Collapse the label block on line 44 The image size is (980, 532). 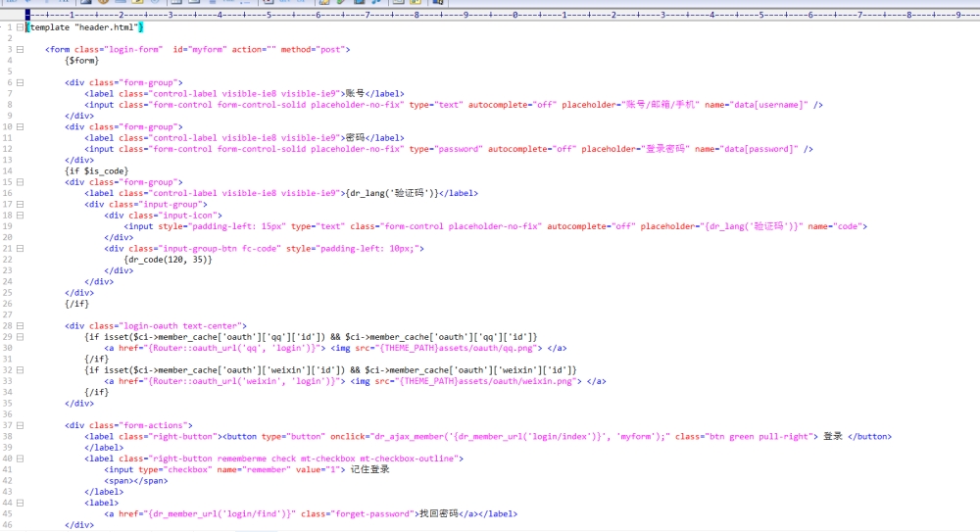[20, 504]
